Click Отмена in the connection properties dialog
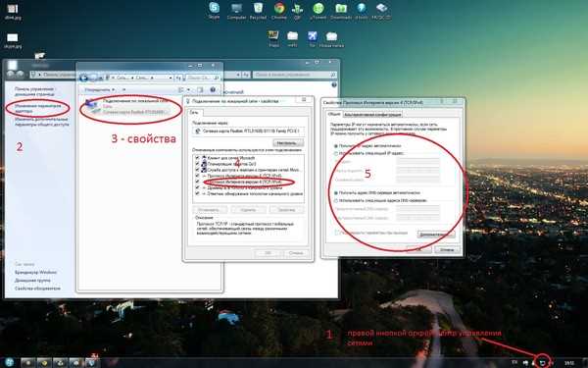Image resolution: width=588 pixels, height=368 pixels. 296,253
